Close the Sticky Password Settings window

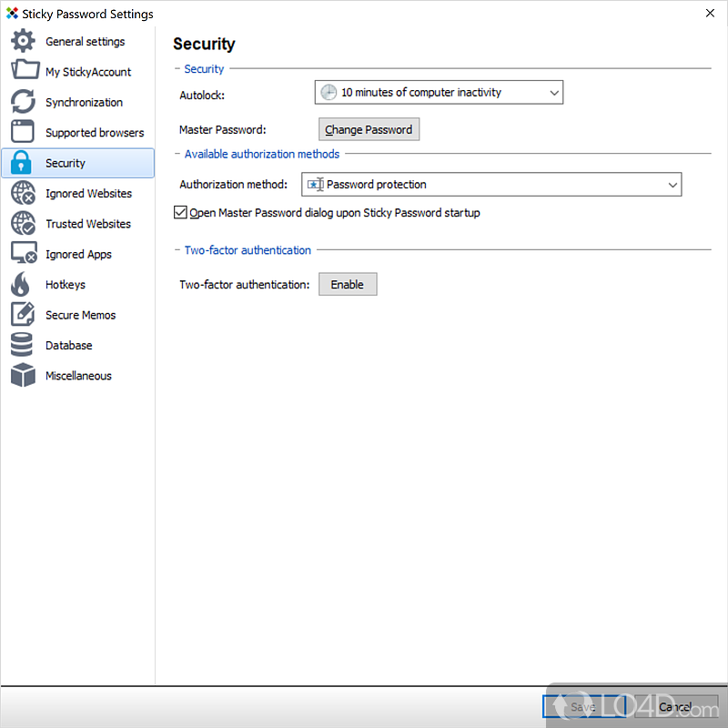710,13
